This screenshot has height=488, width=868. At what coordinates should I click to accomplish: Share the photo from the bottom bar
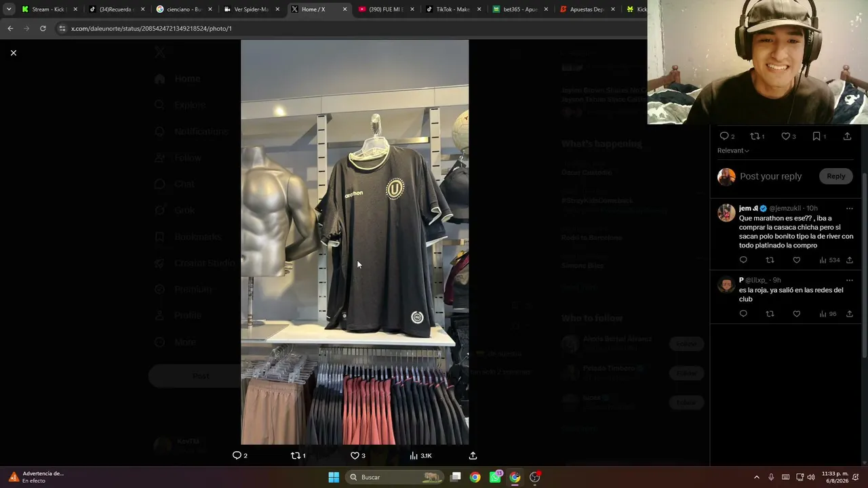(x=473, y=455)
